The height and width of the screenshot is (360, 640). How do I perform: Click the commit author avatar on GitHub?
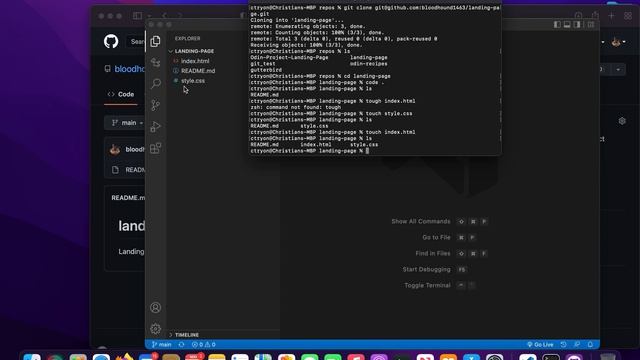115,149
